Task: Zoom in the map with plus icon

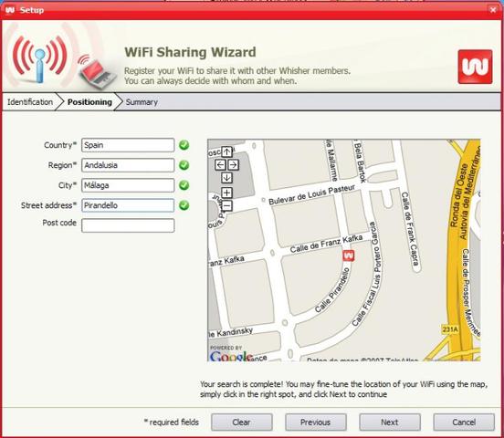Action: click(x=227, y=193)
